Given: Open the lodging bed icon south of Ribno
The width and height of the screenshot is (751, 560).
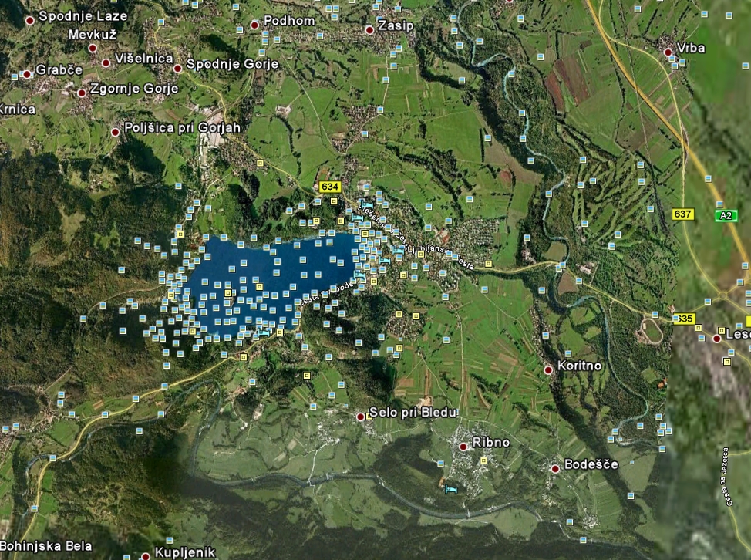Looking at the screenshot, I should pyautogui.click(x=450, y=489).
